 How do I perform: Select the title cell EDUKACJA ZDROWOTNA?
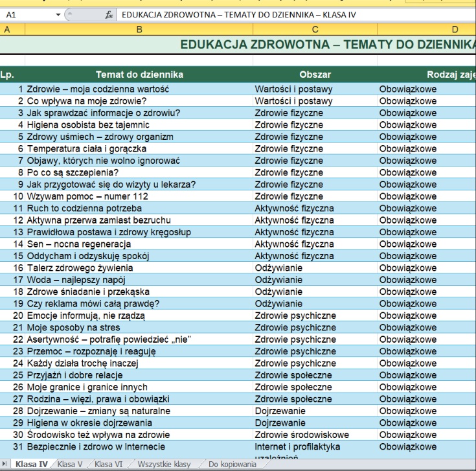238,45
